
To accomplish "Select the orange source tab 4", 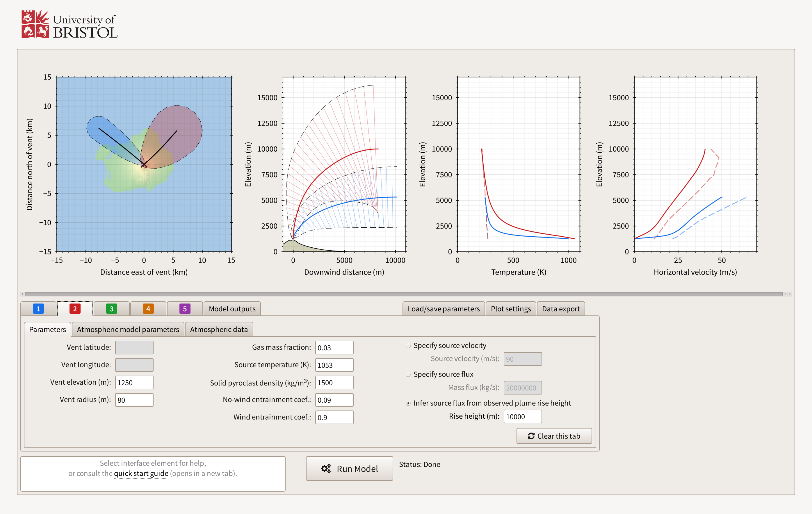I will click(x=148, y=309).
